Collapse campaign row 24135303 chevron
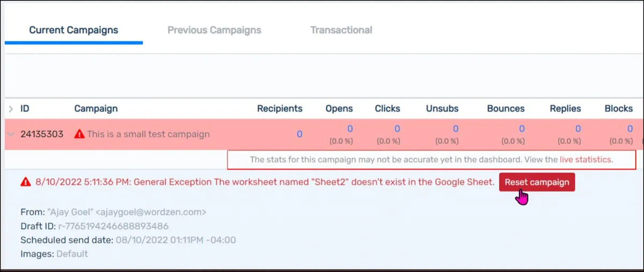This screenshot has height=272, width=644. (11, 134)
